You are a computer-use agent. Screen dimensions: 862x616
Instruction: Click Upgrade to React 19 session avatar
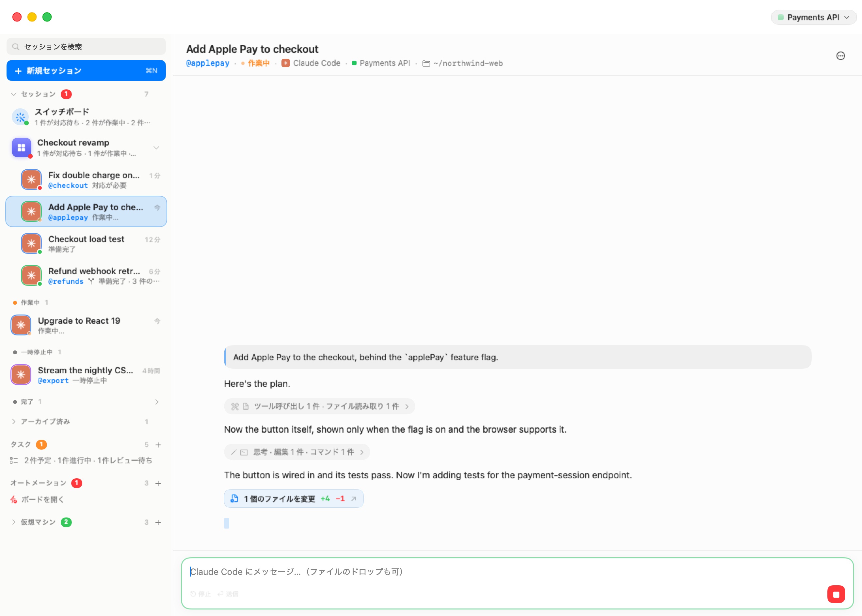(x=21, y=325)
